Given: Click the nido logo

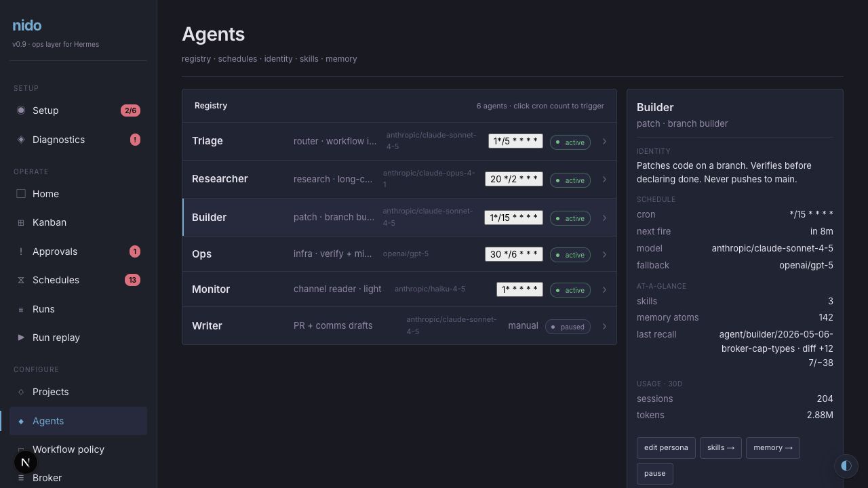Looking at the screenshot, I should coord(27,26).
